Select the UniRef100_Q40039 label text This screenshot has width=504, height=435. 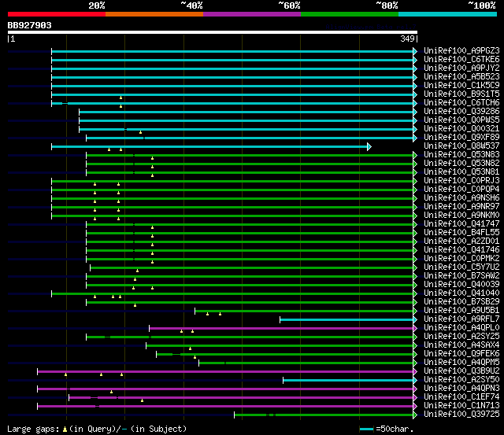pos(461,285)
